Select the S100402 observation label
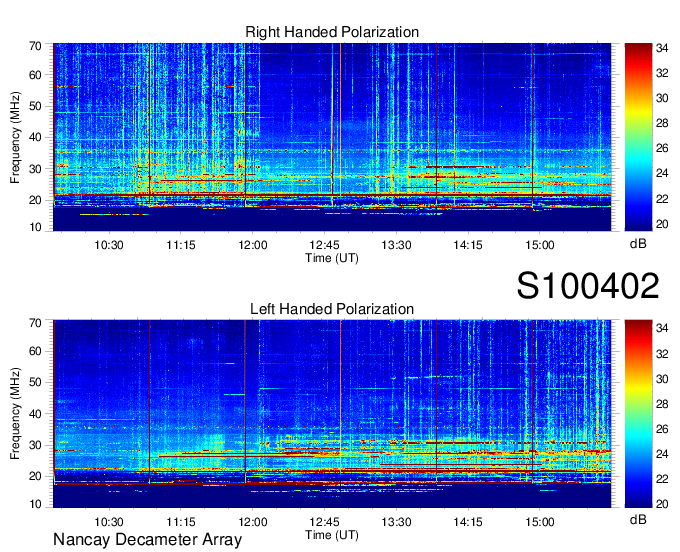This screenshot has height=552, width=680. [588, 286]
